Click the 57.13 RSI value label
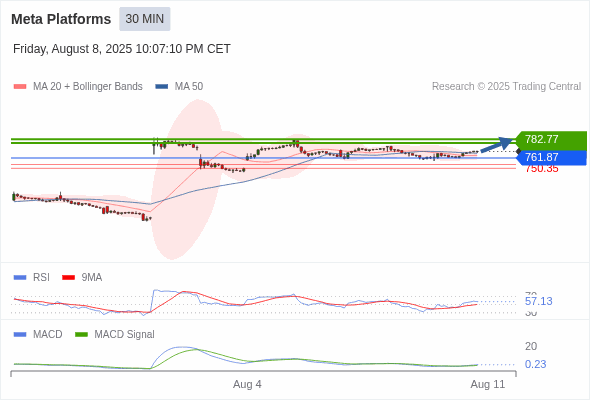This screenshot has height=400, width=590. tap(538, 301)
